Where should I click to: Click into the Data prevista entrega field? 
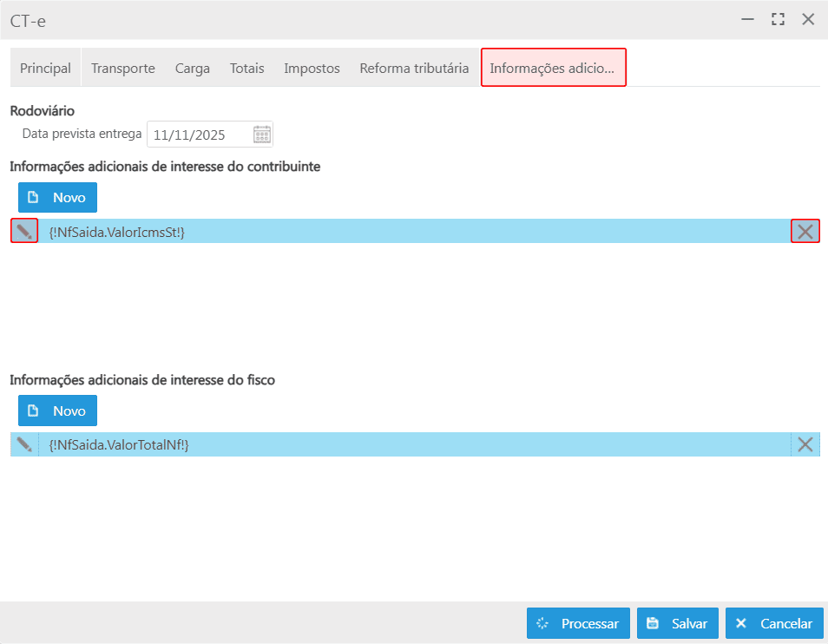(198, 135)
